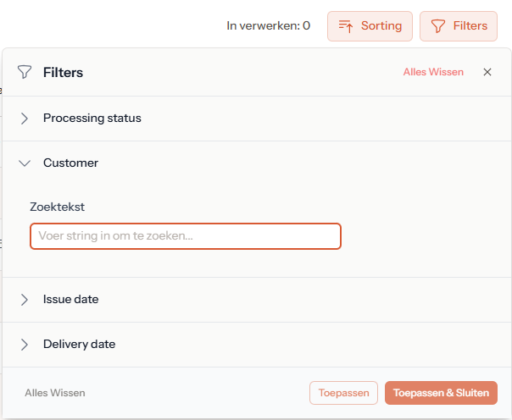Close the Filters panel with the X
Screen dimensions: 512x420
pos(487,72)
